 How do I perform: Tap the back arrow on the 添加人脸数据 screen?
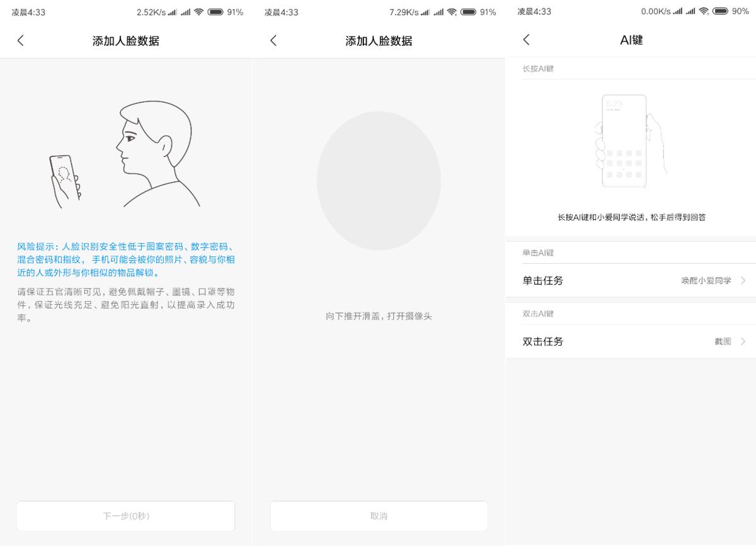coord(21,40)
